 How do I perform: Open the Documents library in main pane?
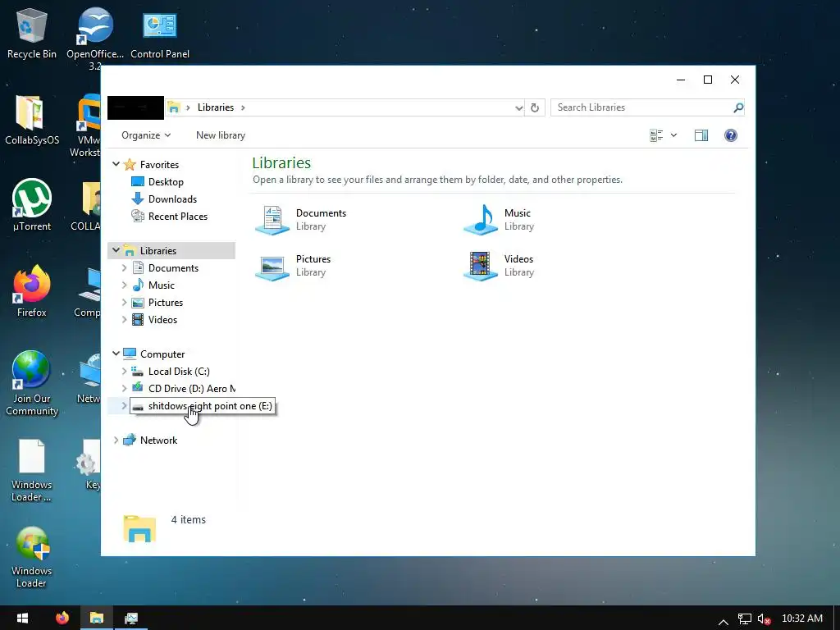coord(300,220)
